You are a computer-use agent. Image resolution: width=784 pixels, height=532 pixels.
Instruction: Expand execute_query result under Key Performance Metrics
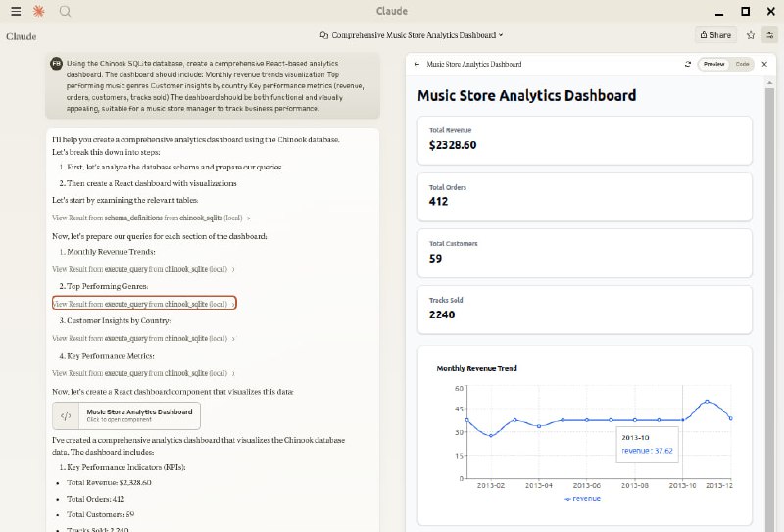coord(143,373)
